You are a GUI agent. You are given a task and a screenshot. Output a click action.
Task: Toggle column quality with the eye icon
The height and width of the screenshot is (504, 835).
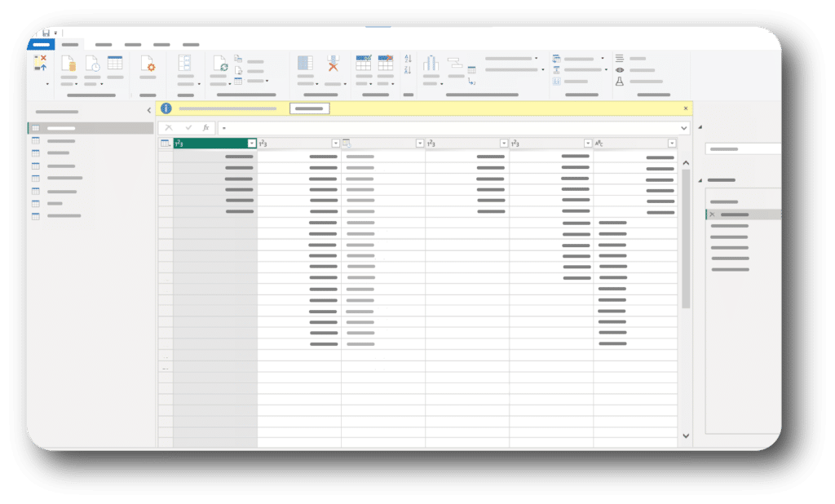[x=621, y=70]
